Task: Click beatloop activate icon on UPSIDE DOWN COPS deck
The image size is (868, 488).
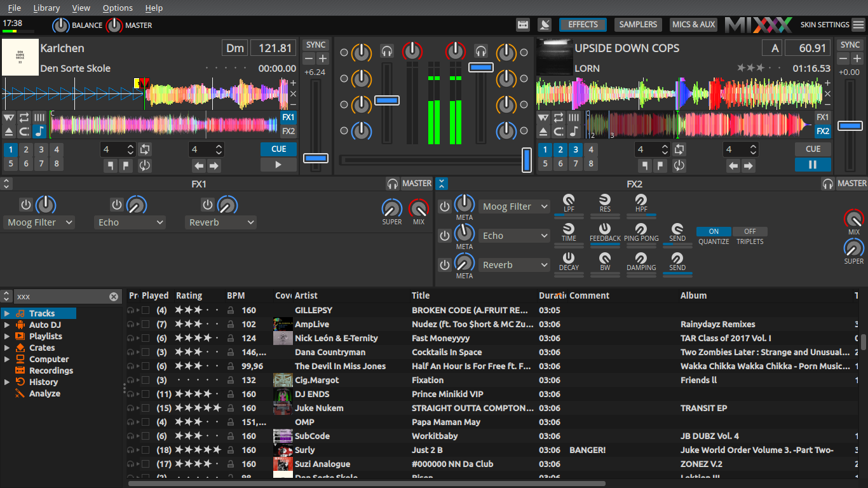Action: point(679,150)
